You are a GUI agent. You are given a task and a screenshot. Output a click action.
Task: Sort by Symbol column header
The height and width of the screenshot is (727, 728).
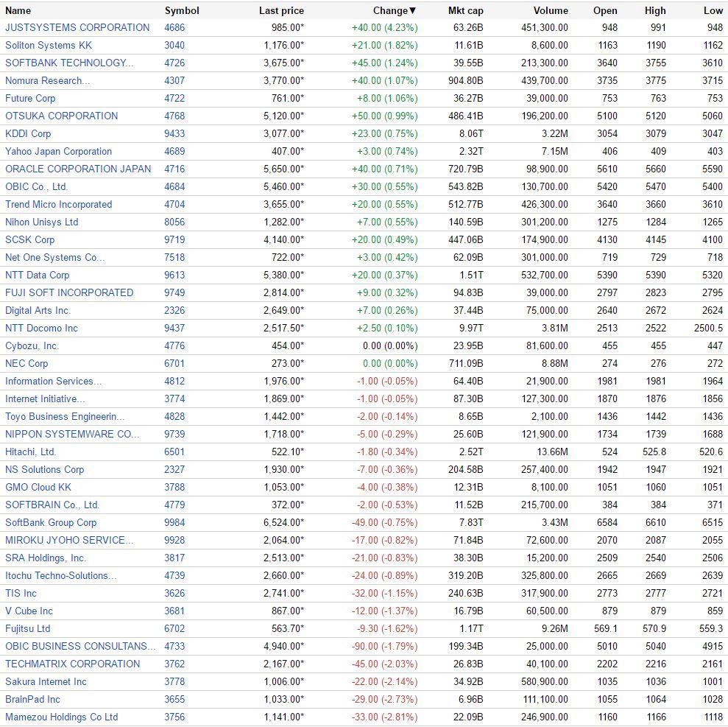click(x=182, y=11)
